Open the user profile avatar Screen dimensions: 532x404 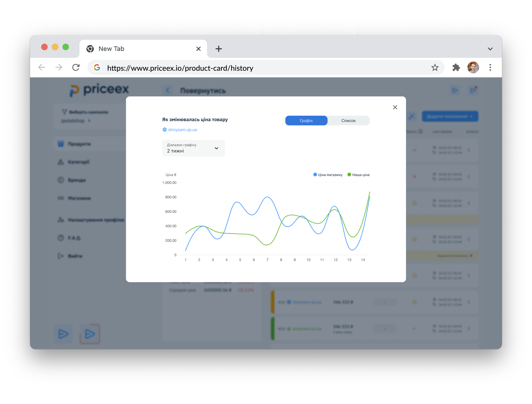pos(473,68)
